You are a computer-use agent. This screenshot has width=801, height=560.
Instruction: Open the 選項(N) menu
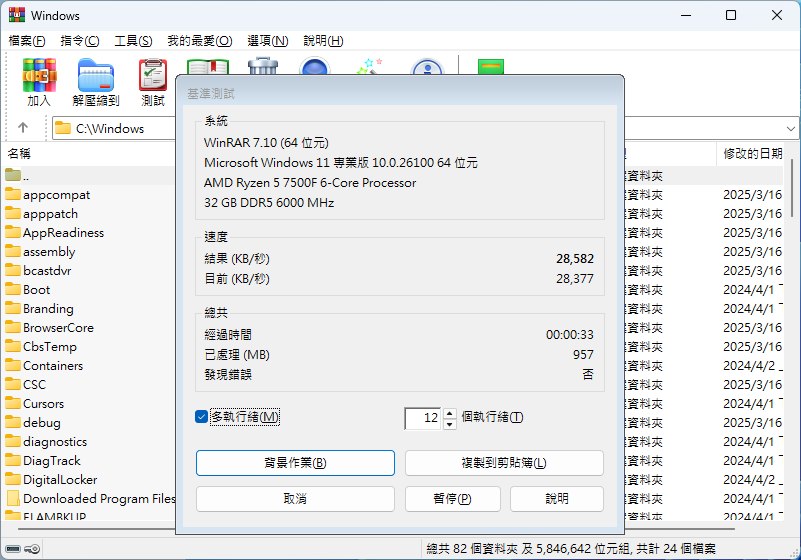coord(268,41)
